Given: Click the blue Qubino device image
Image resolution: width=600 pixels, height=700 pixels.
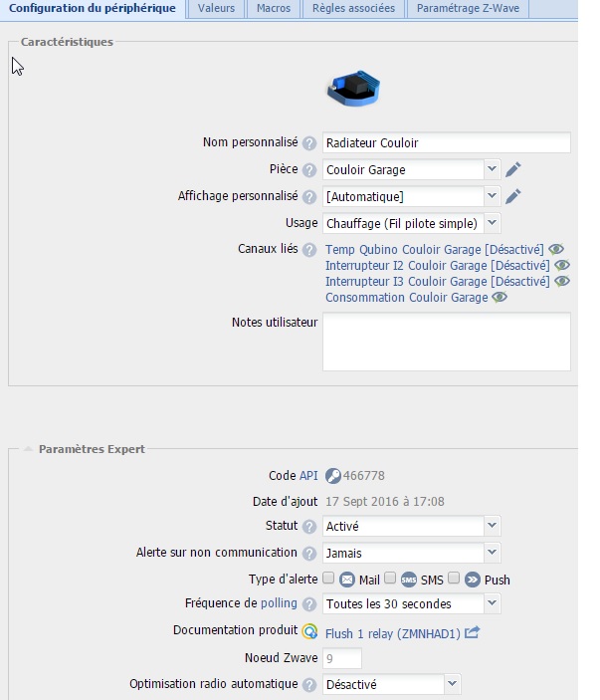Looking at the screenshot, I should click(354, 88).
